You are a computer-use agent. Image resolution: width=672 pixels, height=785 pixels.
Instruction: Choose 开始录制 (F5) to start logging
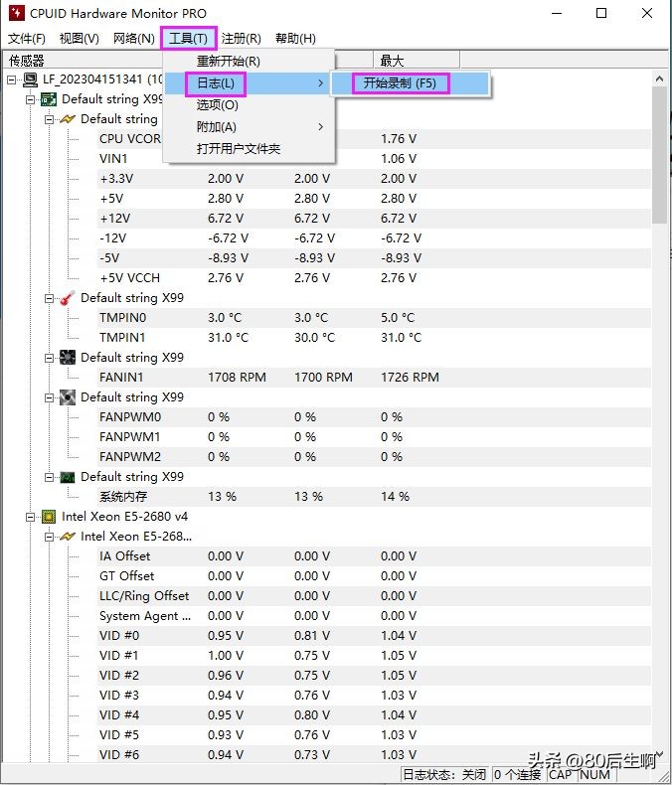coord(410,83)
